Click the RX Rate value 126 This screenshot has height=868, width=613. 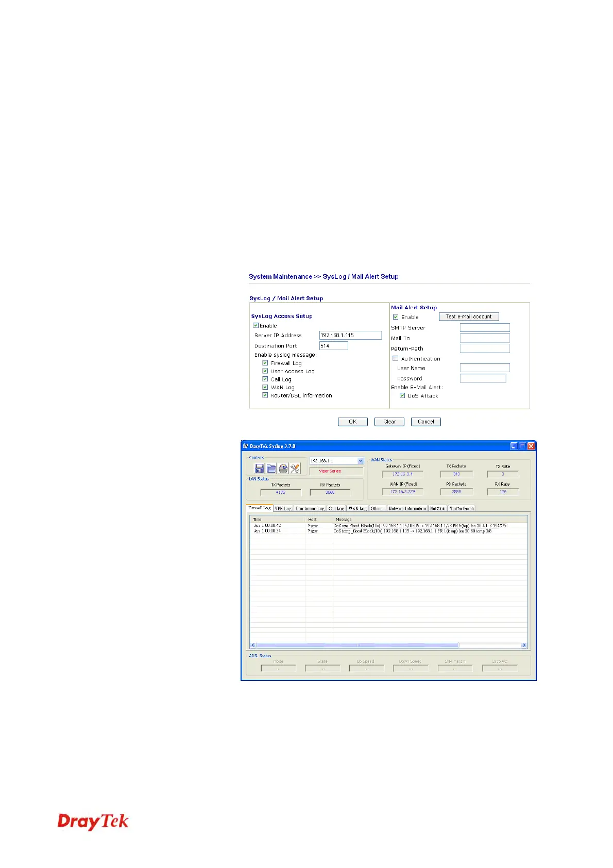pyautogui.click(x=503, y=492)
